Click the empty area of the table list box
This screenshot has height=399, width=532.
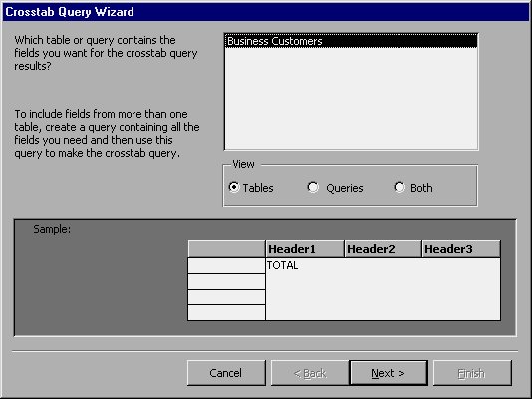[351, 99]
